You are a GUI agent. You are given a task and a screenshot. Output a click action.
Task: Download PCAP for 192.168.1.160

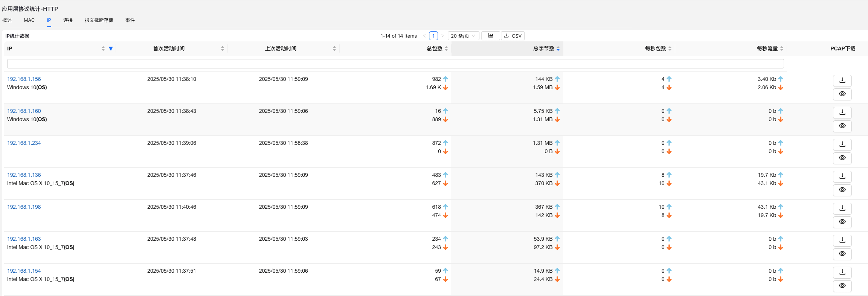[842, 112]
